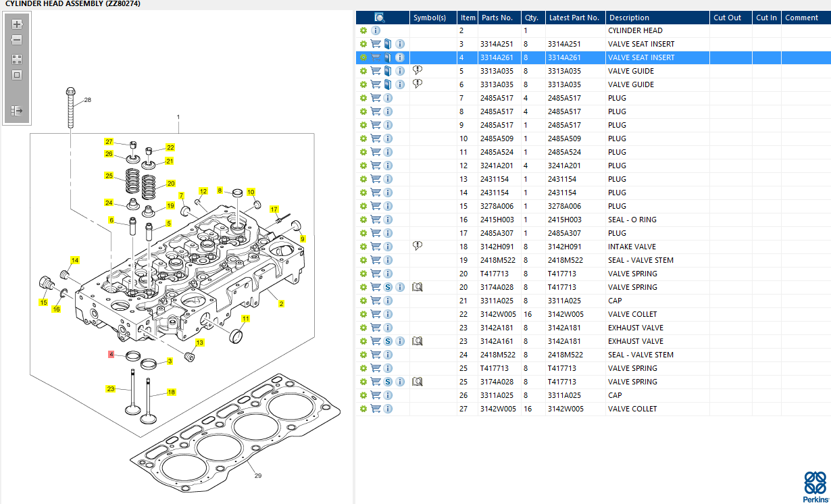Open the parts search icon in table header
The height and width of the screenshot is (504, 831).
coord(380,18)
